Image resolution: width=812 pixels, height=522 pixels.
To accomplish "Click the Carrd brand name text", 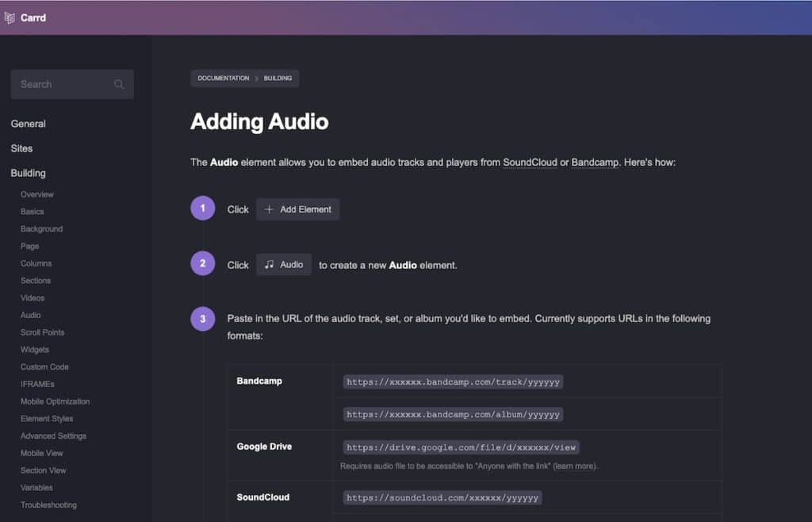I will (x=33, y=17).
